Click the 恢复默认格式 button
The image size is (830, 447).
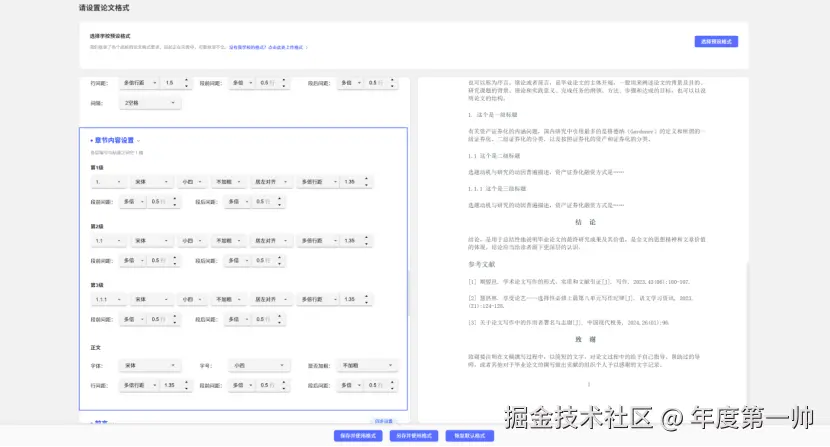coord(470,435)
